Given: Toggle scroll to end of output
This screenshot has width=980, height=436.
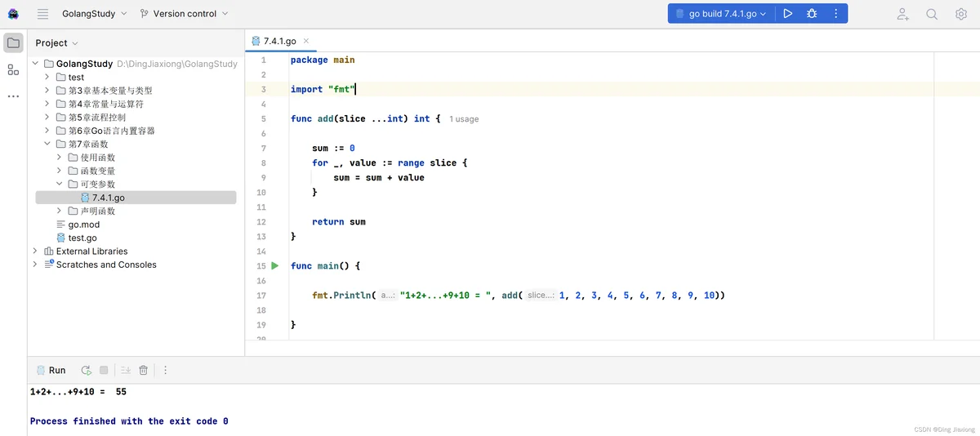Looking at the screenshot, I should [126, 370].
